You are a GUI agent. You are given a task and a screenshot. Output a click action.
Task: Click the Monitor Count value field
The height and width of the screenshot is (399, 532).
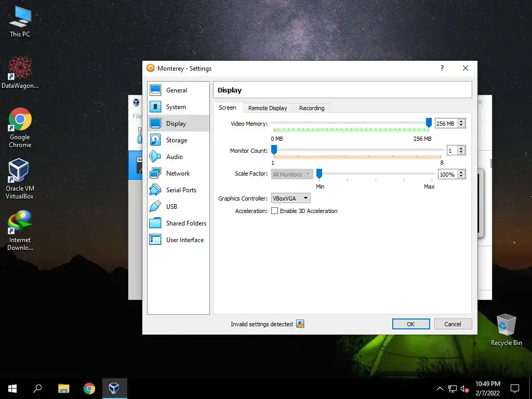coord(452,150)
